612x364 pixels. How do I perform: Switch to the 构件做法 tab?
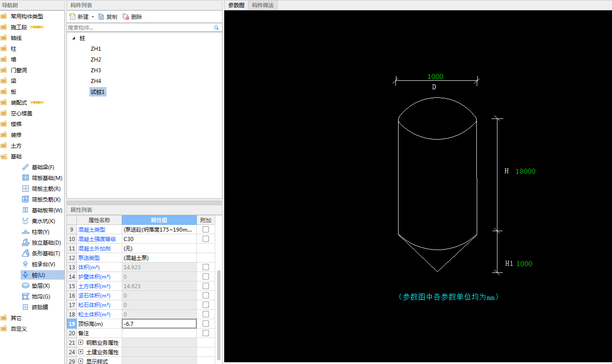tap(263, 5)
